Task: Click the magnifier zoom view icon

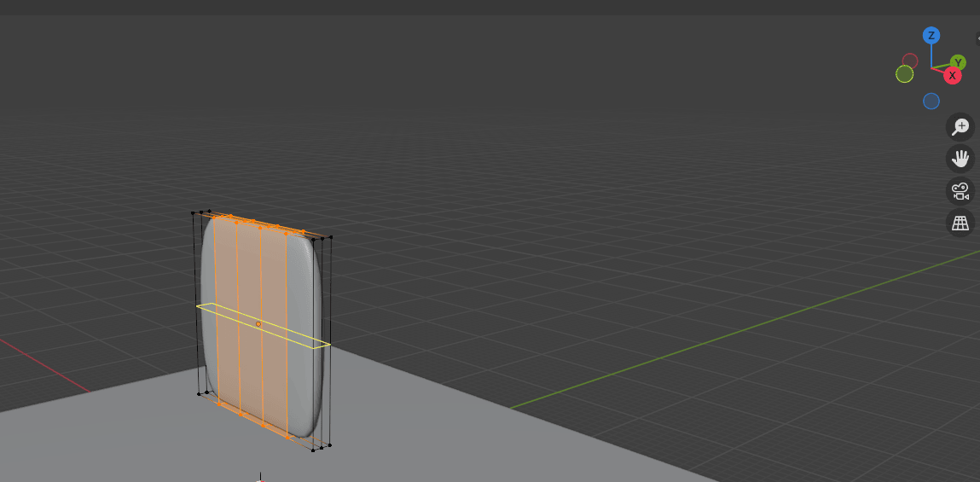Action: [x=961, y=127]
